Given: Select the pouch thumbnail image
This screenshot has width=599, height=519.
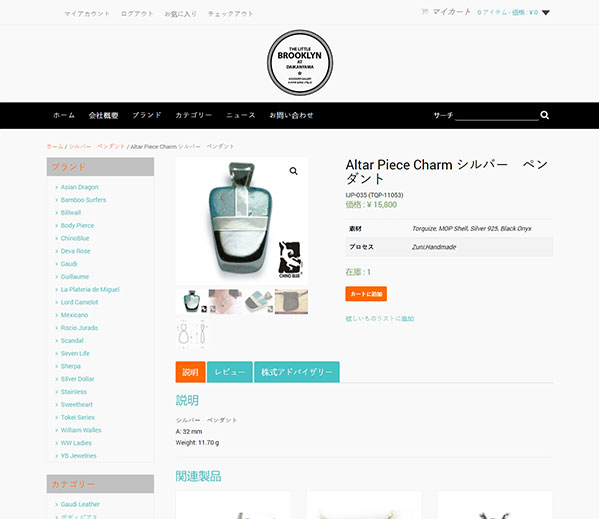Looking at the screenshot, I should (x=291, y=302).
